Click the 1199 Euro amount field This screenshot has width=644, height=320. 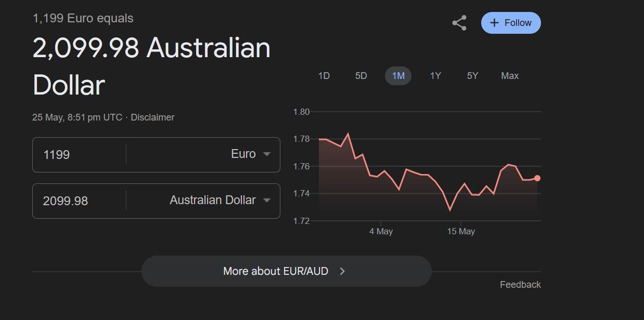(x=79, y=155)
